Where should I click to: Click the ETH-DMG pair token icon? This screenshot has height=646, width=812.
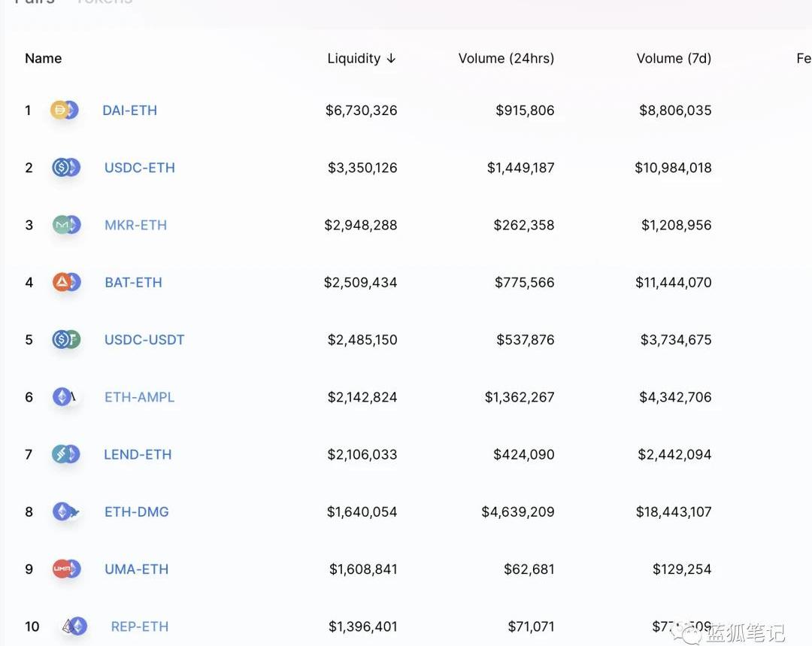pos(66,512)
